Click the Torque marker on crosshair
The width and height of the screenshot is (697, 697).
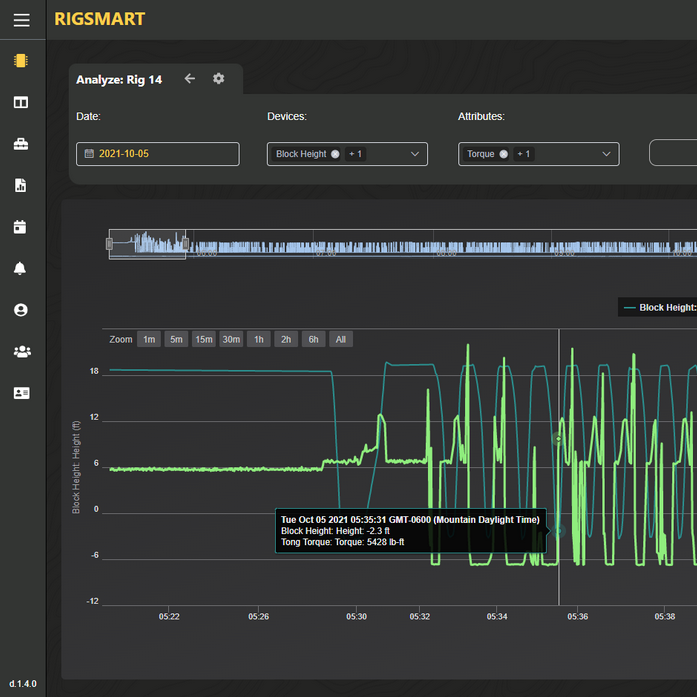(559, 439)
